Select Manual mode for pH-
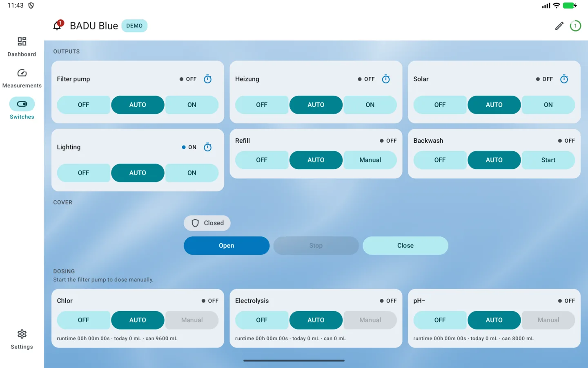Viewport: 588px width, 368px height. coord(548,320)
